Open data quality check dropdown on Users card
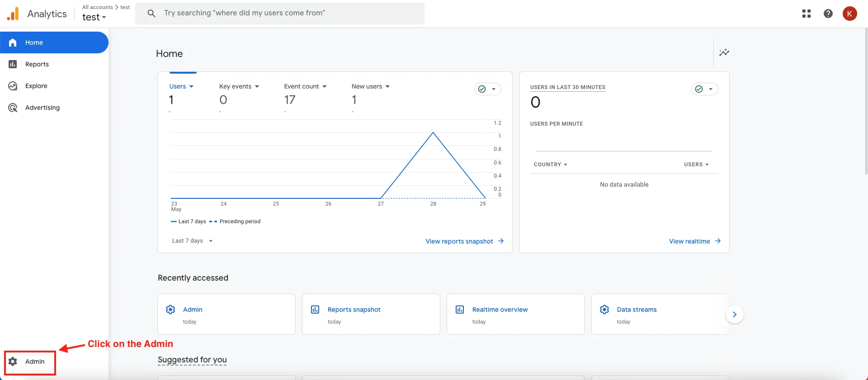Screen dimensions: 868x380 click(487, 89)
